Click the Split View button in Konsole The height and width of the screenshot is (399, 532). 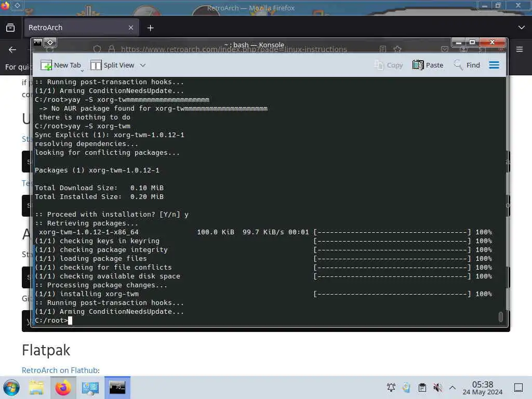pyautogui.click(x=113, y=65)
